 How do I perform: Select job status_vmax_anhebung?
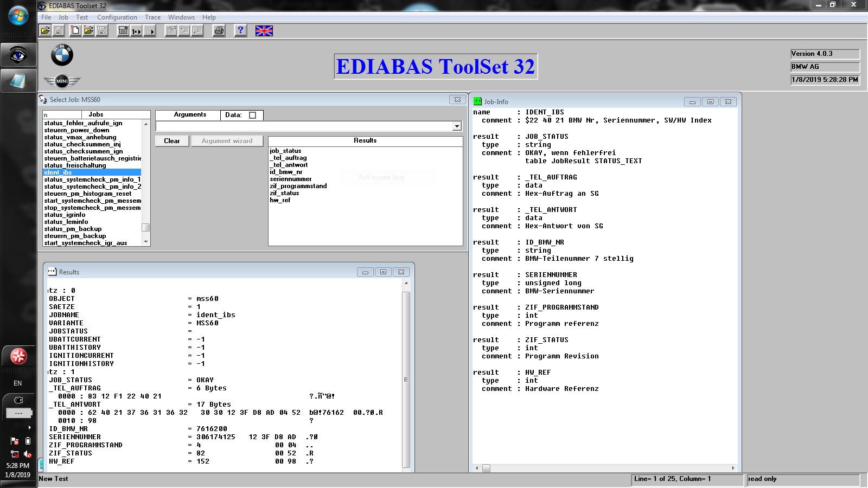pos(80,137)
